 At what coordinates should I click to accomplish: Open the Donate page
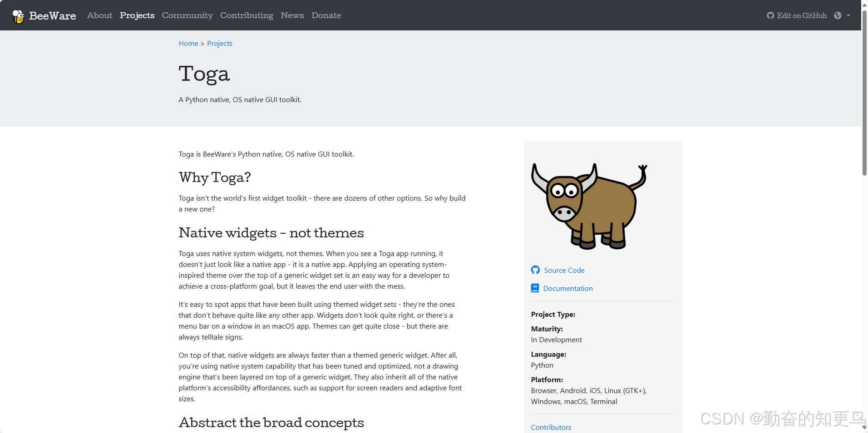(326, 15)
